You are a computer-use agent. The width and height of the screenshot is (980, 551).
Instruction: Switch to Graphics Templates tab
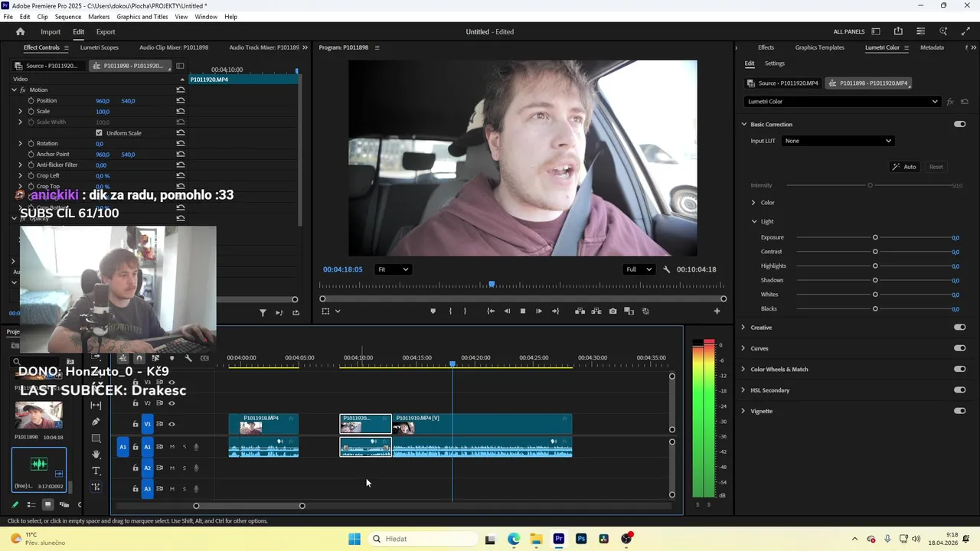(819, 47)
